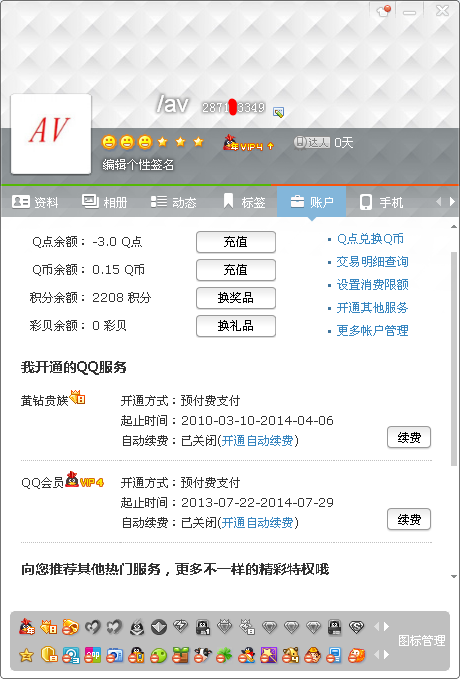Click the construction worker helmet icon
The image size is (460, 679).
click(312, 655)
